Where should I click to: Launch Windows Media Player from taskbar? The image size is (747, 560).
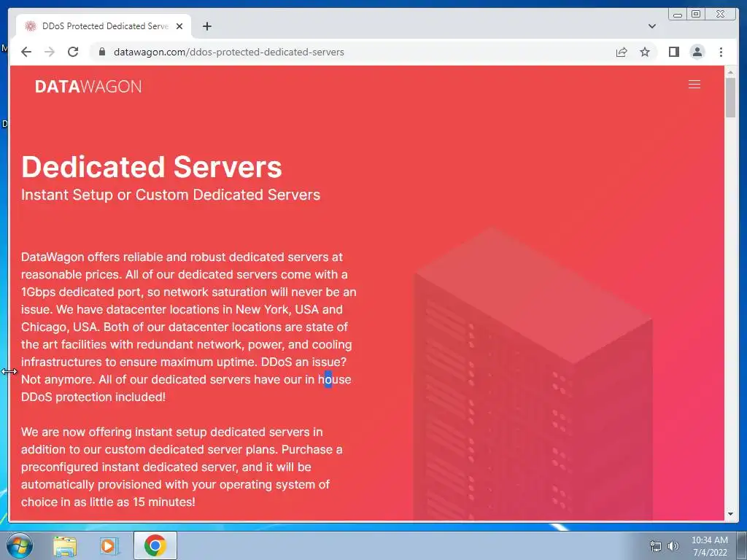click(109, 545)
